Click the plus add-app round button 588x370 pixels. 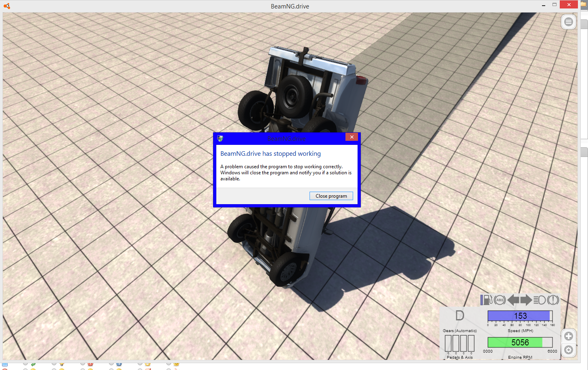click(569, 336)
